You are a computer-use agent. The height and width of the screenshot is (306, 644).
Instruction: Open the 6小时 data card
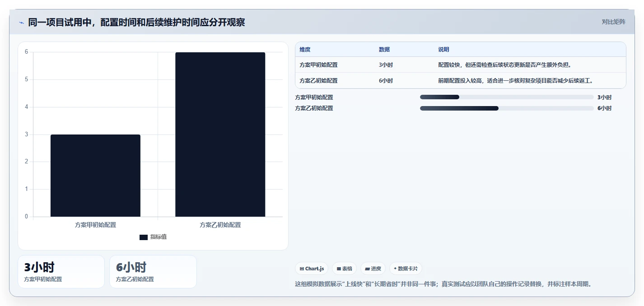click(x=153, y=272)
